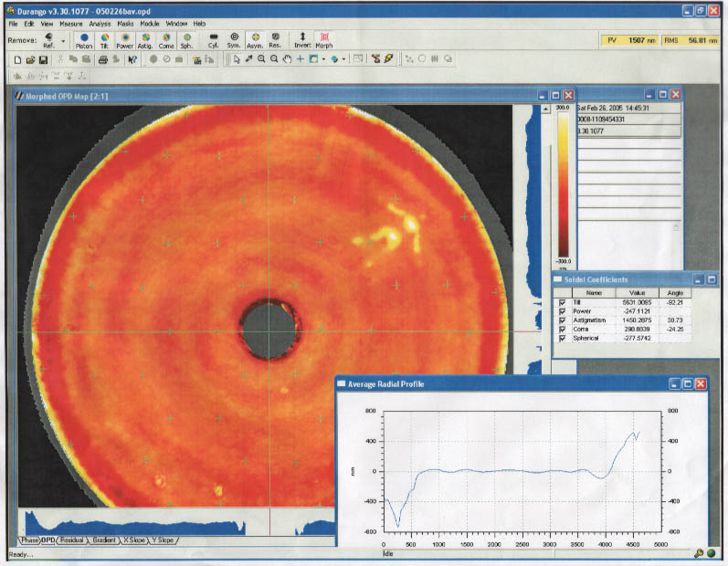Toggle Coma removal
This screenshot has width=728, height=566.
pos(165,40)
